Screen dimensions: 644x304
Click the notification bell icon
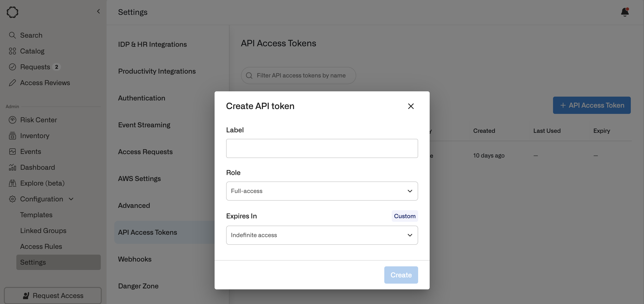pyautogui.click(x=625, y=12)
